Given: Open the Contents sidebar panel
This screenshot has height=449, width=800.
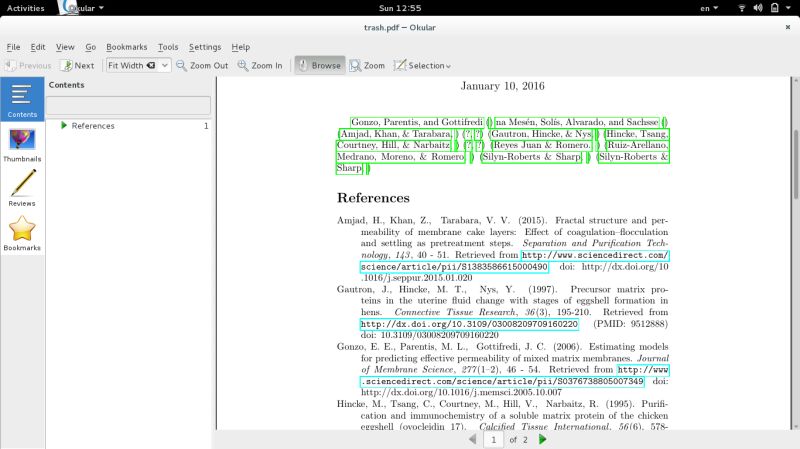Looking at the screenshot, I should (22, 99).
